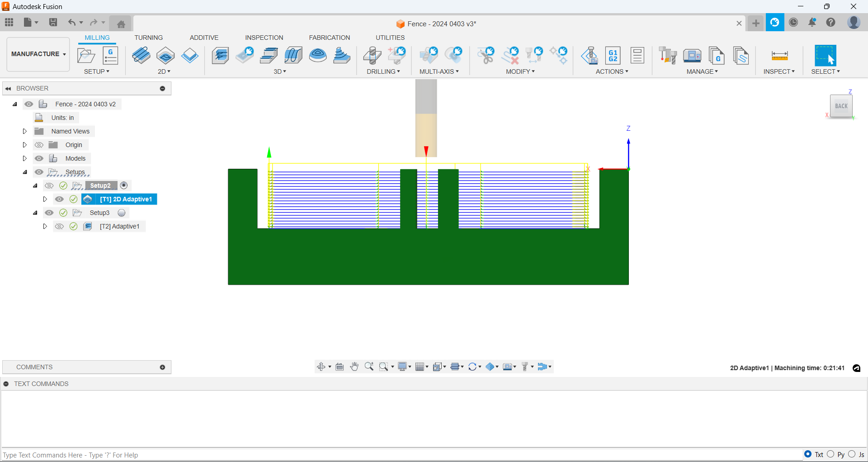Open the Setup Sheet icon
Viewport: 868px width, 462px height.
[637, 56]
